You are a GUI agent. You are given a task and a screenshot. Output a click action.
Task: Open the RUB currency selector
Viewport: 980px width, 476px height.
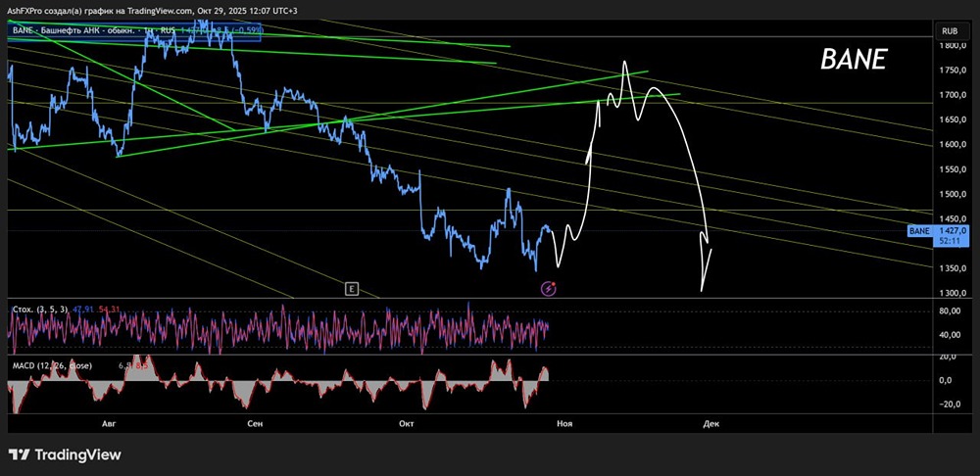950,30
